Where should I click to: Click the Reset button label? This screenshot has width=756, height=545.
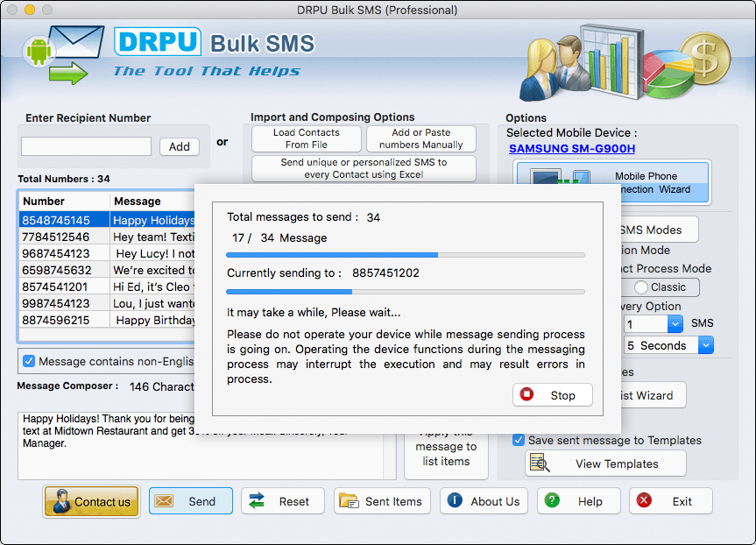click(294, 501)
